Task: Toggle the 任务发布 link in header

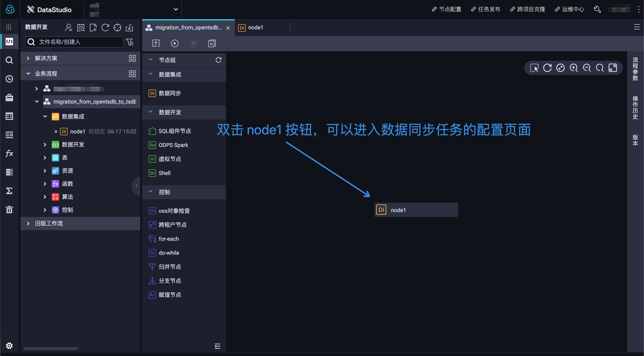Action: pos(486,9)
